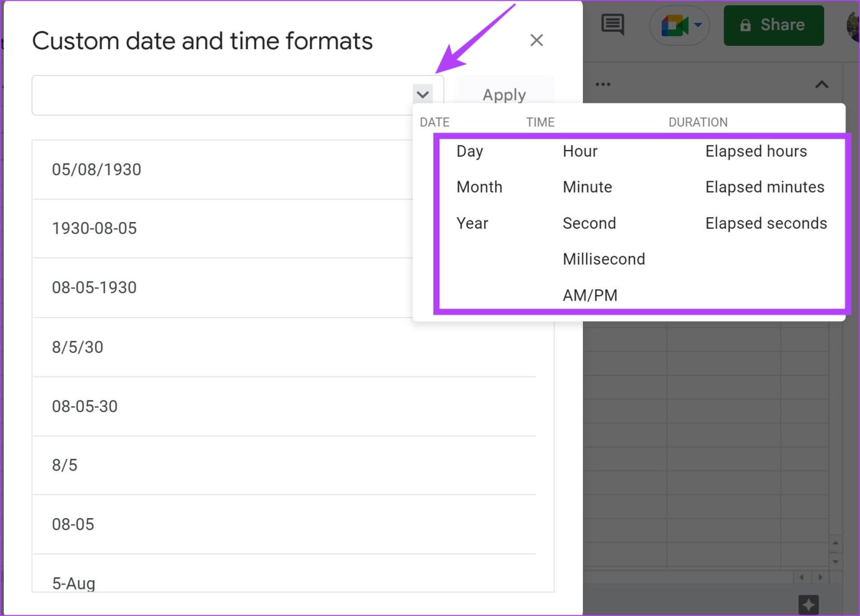The height and width of the screenshot is (616, 860).
Task: Click the sheet scroll right arrow
Action: pyautogui.click(x=820, y=577)
